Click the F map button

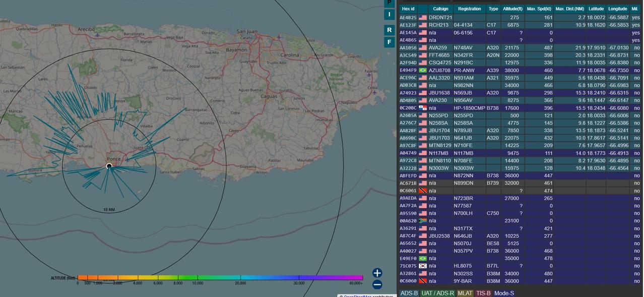tap(389, 42)
